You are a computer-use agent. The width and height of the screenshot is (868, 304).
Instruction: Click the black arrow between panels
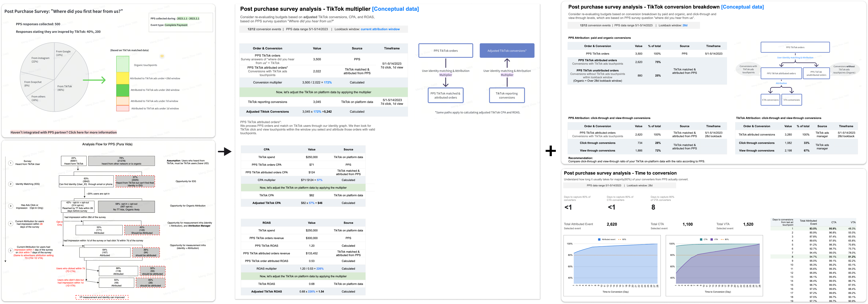224,151
